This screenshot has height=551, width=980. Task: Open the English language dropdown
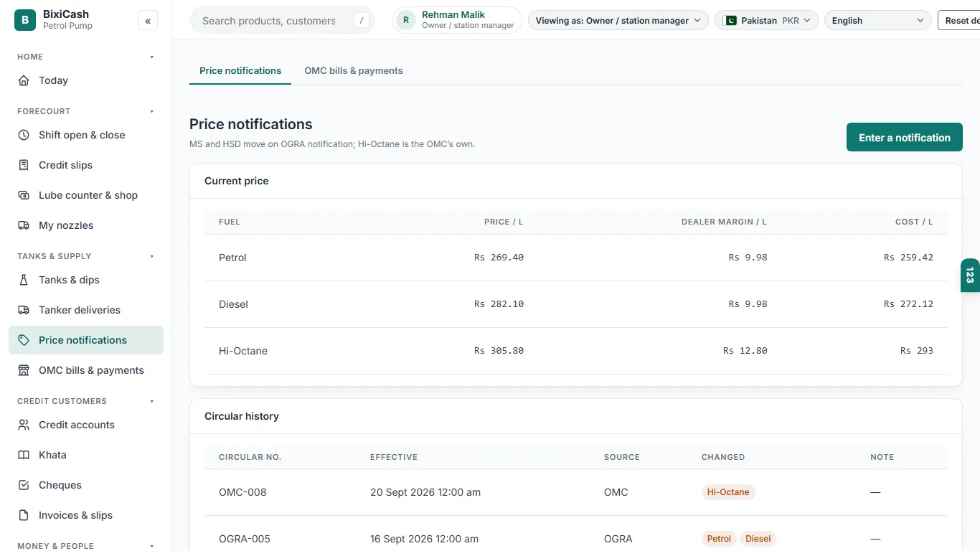coord(878,20)
